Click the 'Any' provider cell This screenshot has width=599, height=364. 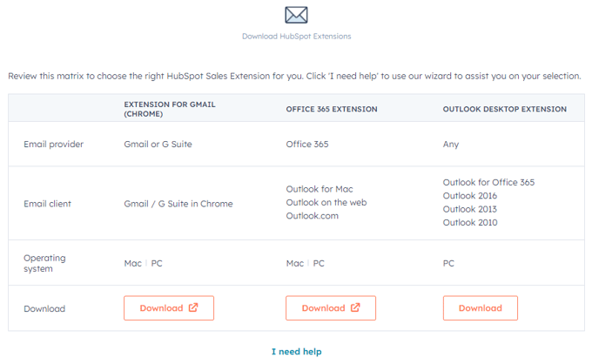[451, 145]
